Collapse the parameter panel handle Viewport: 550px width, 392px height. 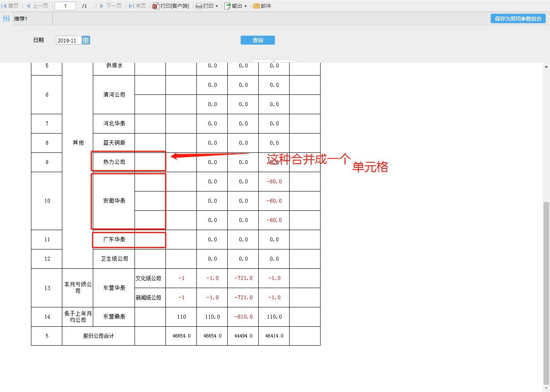coord(275,61)
